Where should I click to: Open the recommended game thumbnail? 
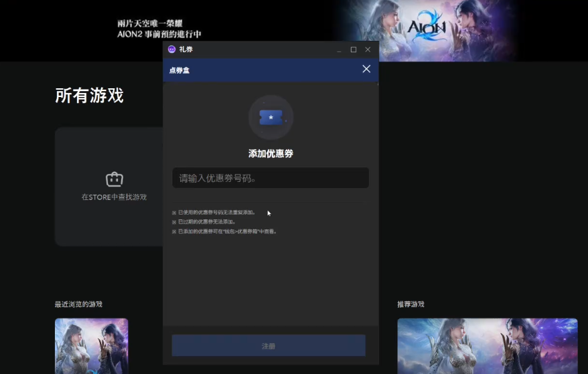click(x=487, y=345)
